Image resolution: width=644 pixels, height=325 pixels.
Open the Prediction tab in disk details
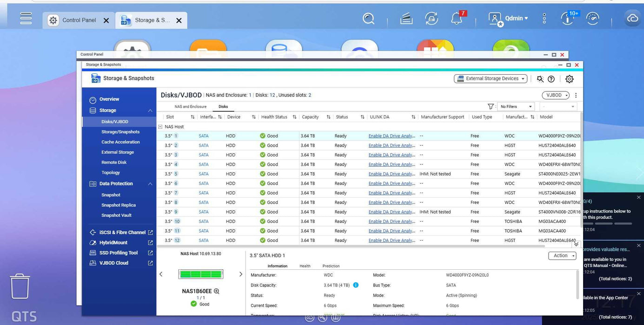pyautogui.click(x=331, y=266)
